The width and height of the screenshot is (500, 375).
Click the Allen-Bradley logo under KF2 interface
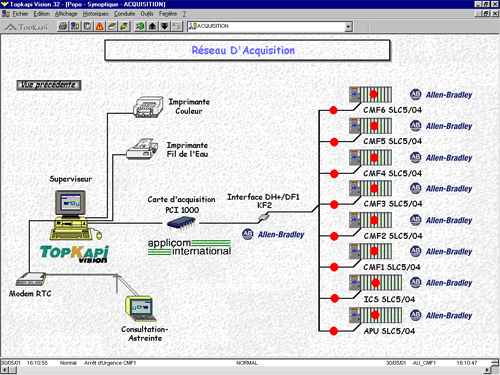pyautogui.click(x=273, y=234)
